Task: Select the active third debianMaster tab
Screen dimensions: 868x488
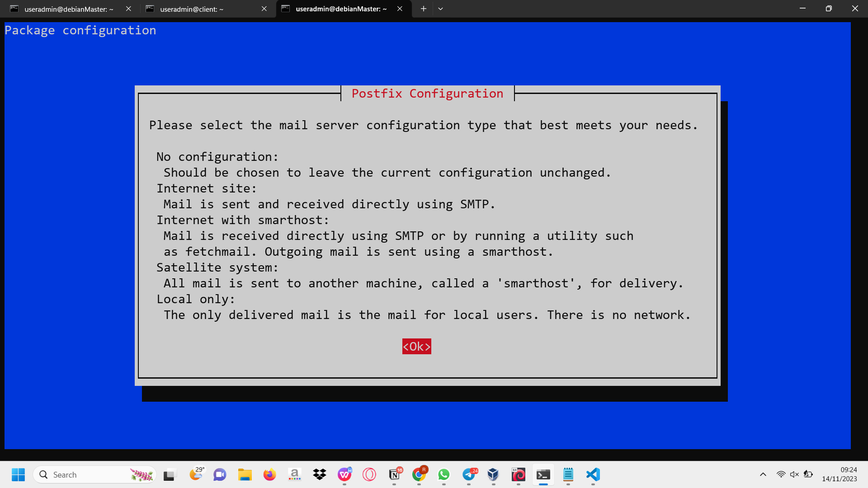Action: 342,9
